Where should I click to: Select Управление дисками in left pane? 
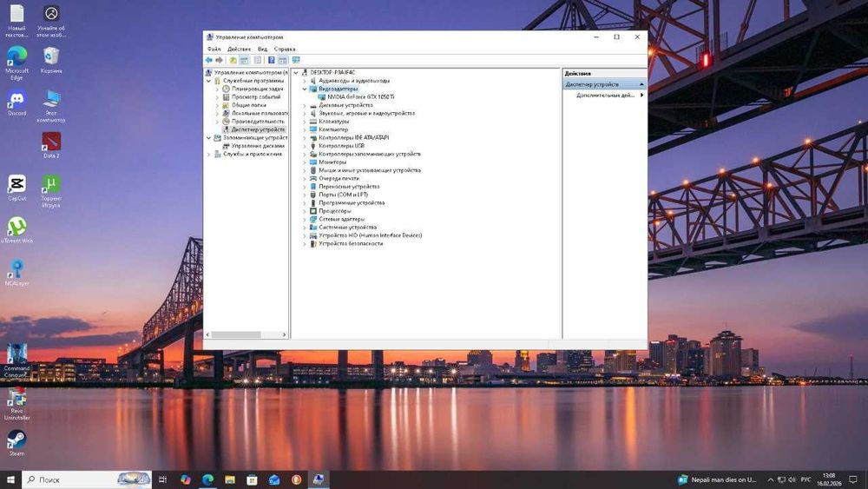(258, 146)
